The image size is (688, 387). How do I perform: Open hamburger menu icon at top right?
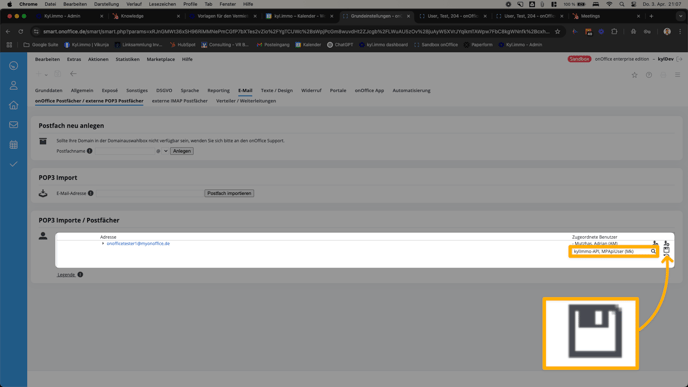677,75
